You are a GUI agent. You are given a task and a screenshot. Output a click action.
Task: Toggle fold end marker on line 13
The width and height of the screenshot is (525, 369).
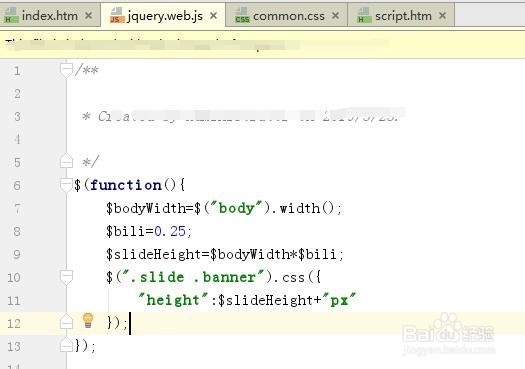pyautogui.click(x=66, y=345)
